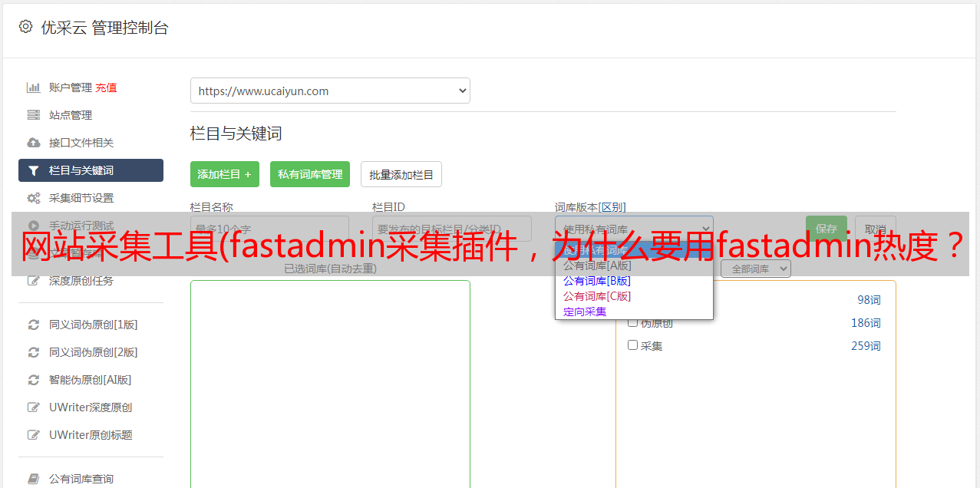
Task: Click the refresh icon beside 智能伪原创[AI版]
Action: click(x=33, y=380)
